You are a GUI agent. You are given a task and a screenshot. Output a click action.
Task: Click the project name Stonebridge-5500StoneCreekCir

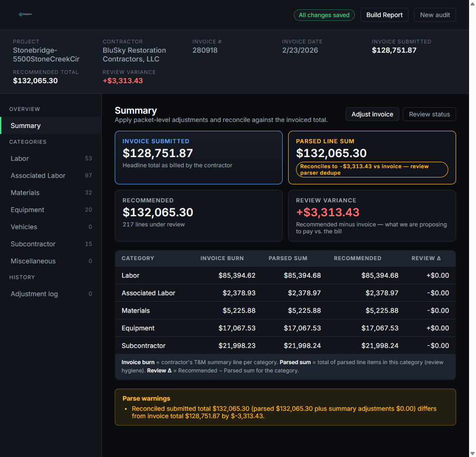click(46, 55)
